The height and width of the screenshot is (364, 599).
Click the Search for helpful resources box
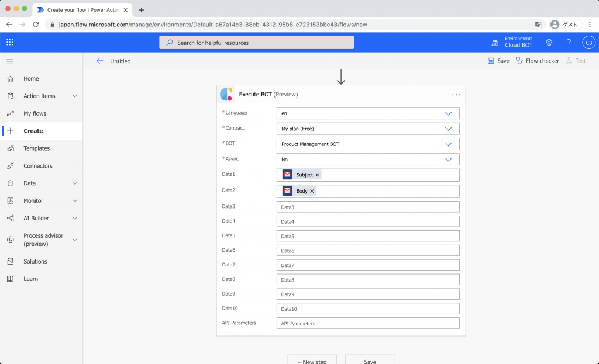point(256,42)
